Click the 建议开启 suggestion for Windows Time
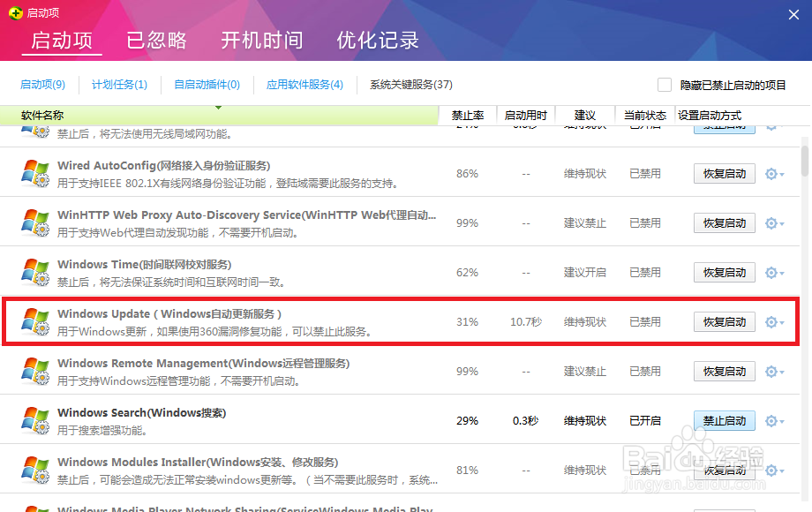Screen dimensions: 812x512 pyautogui.click(x=585, y=273)
